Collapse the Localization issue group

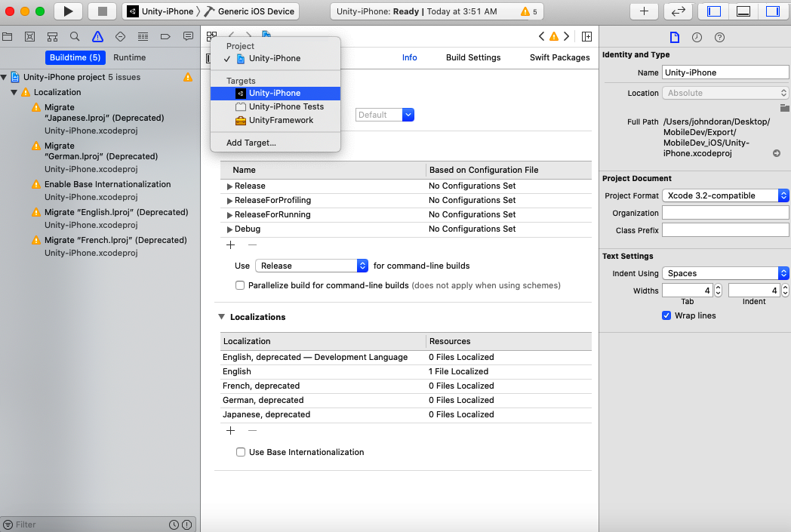[x=14, y=92]
